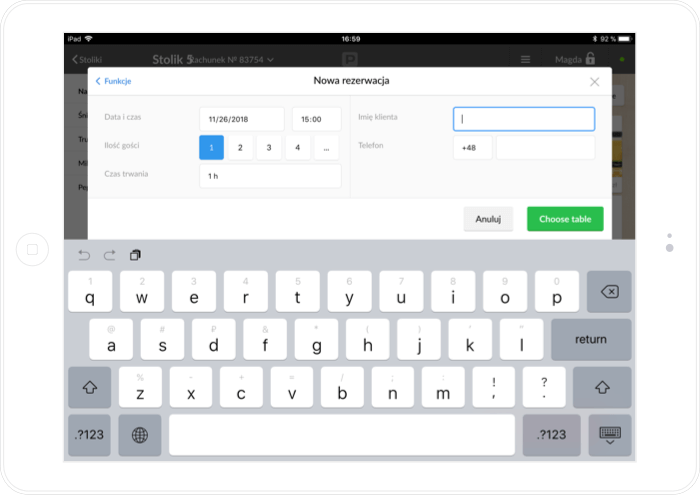The height and width of the screenshot is (495, 700).
Task: Click the Anuluj button
Action: tap(488, 219)
